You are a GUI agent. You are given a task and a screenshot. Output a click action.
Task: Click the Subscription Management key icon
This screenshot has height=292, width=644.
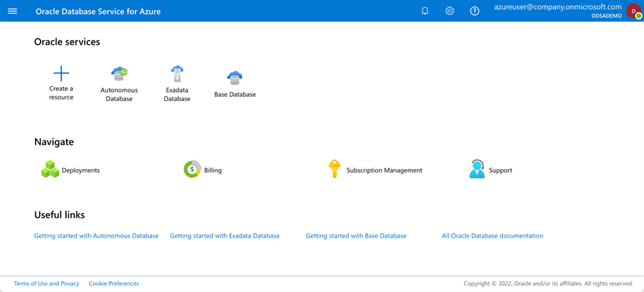click(x=335, y=169)
